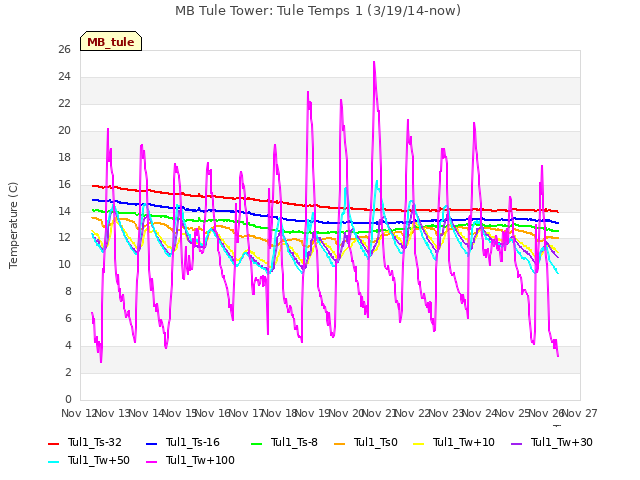Click the 26 y-axis tick label
This screenshot has width=640, height=480.
[64, 50]
